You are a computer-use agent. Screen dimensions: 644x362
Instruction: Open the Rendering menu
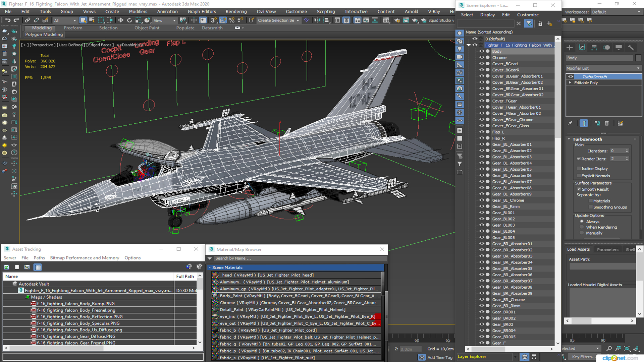click(x=236, y=11)
